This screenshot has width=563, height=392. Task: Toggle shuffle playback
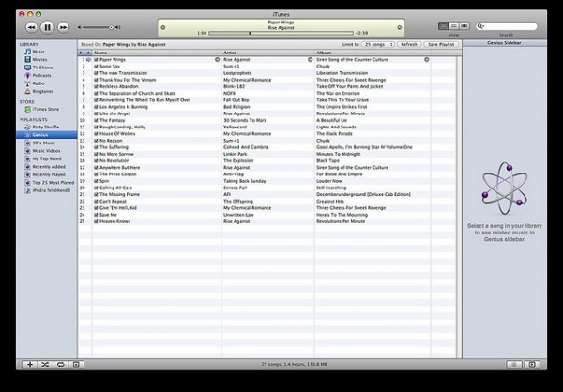tap(45, 365)
